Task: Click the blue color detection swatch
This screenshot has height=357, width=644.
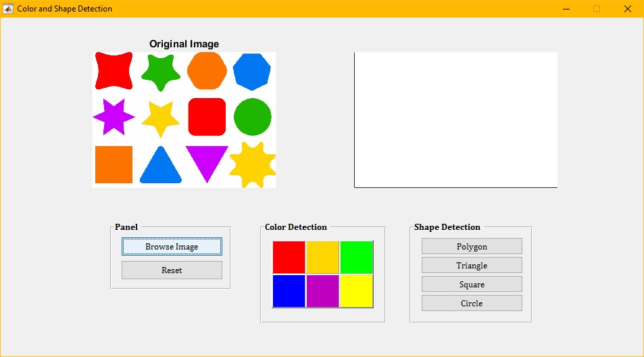Action: pyautogui.click(x=289, y=291)
